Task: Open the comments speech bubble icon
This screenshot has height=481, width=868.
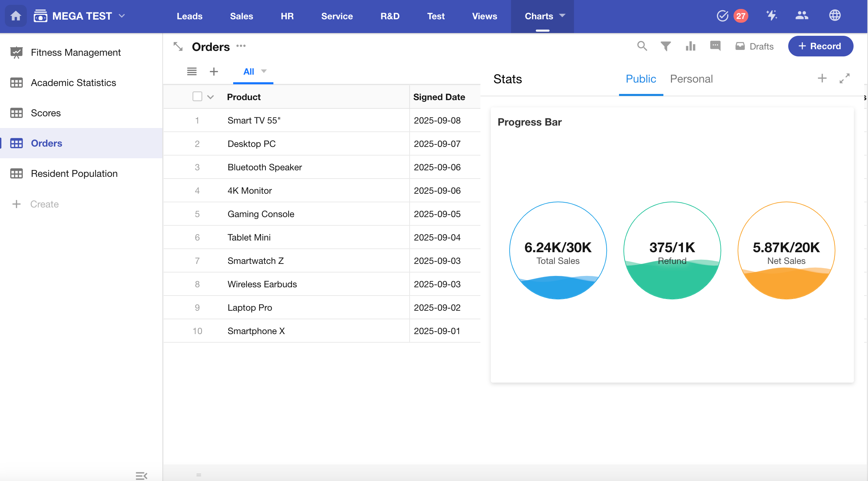Action: 715,46
